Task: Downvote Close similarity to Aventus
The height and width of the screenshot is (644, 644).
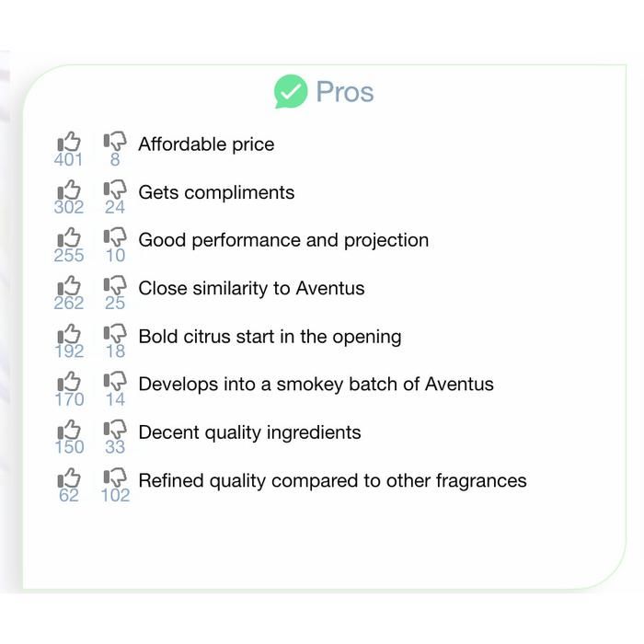Action: pyautogui.click(x=115, y=286)
